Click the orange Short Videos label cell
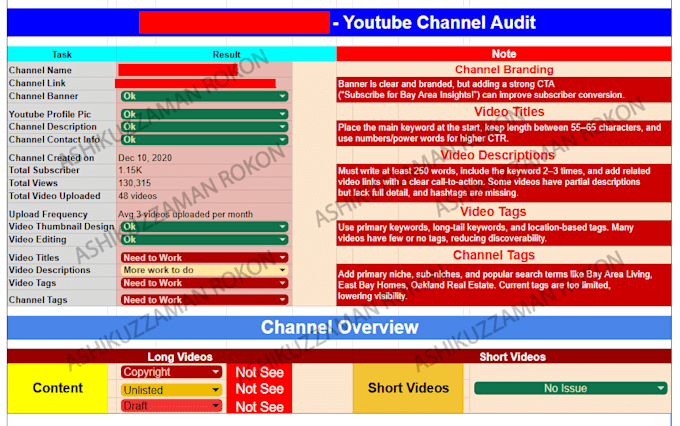The width and height of the screenshot is (680, 426). (x=408, y=388)
